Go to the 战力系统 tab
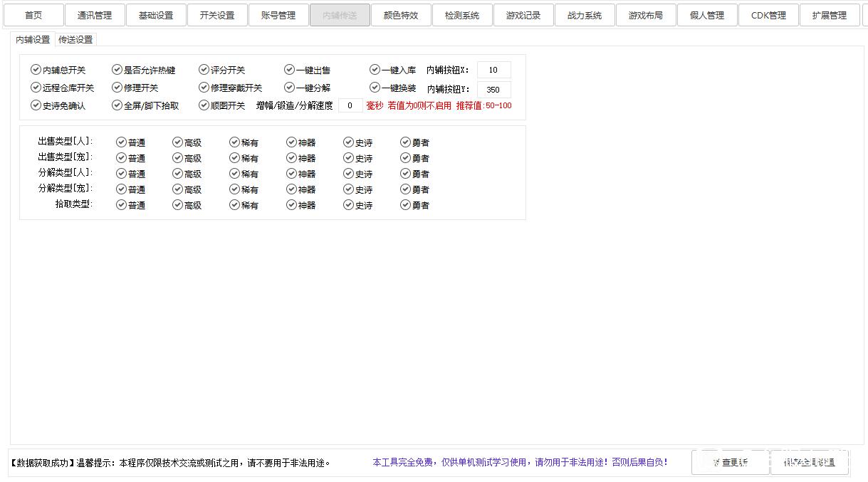The height and width of the screenshot is (482, 868). click(585, 15)
